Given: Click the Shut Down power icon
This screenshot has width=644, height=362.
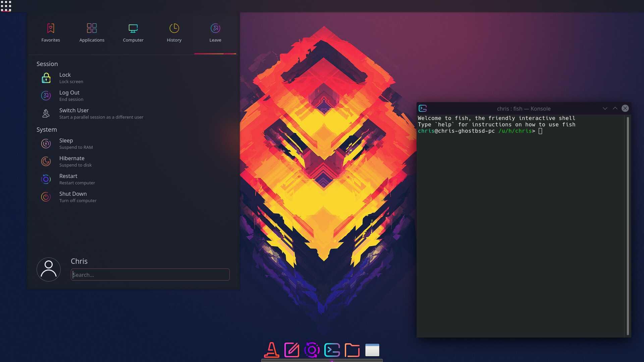Looking at the screenshot, I should point(46,197).
